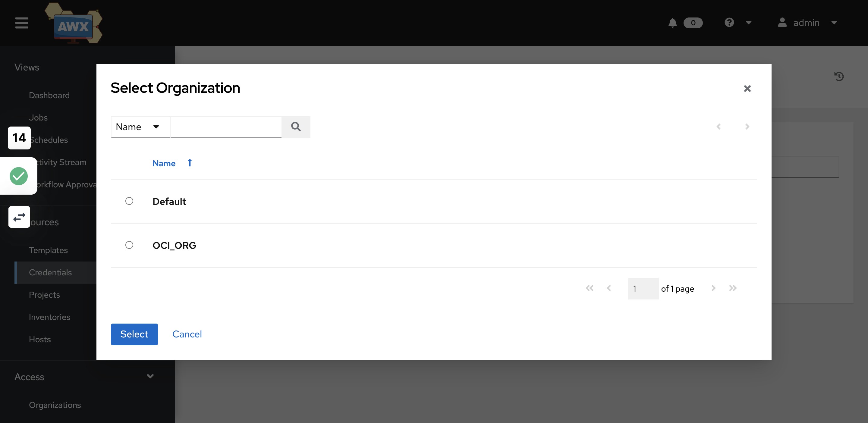868x423 pixels.
Task: Open the notifications bell icon
Action: click(x=672, y=23)
